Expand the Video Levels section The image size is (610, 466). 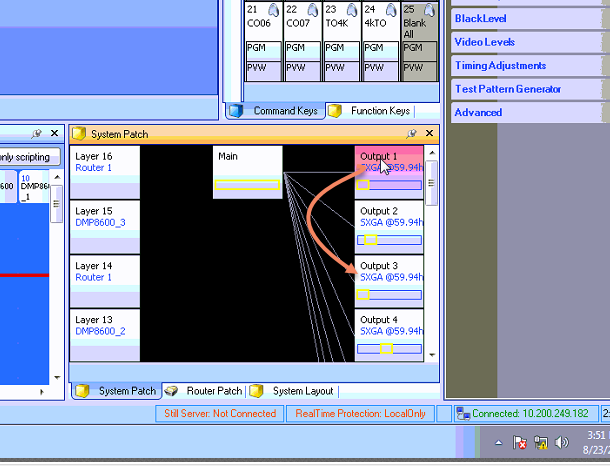click(x=485, y=42)
